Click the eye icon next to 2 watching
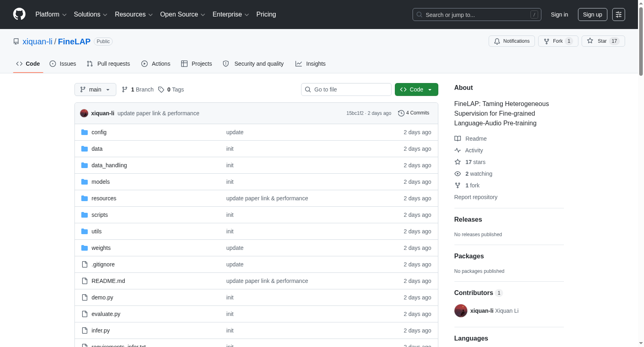 tap(458, 174)
